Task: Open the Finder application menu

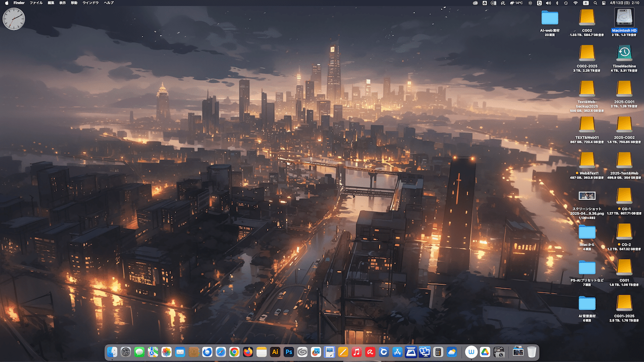Action: [19, 3]
